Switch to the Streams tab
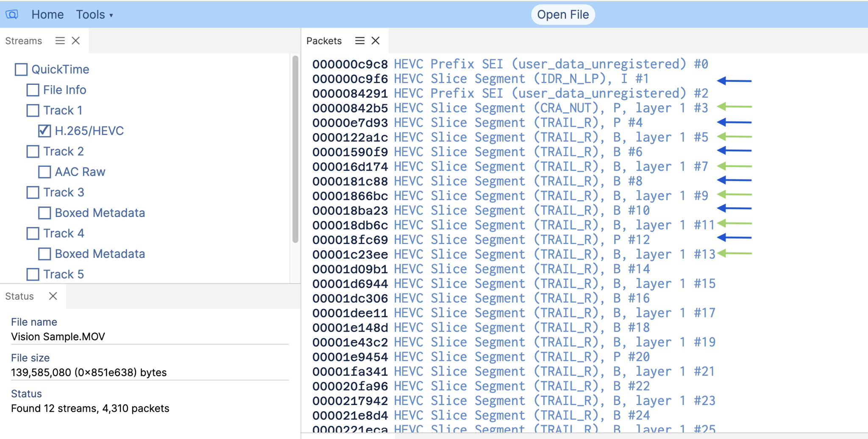The image size is (868, 439). [24, 41]
